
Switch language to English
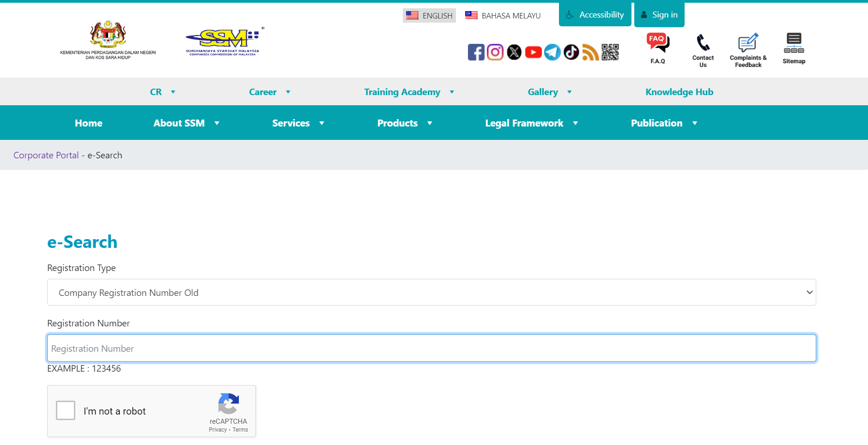point(429,16)
